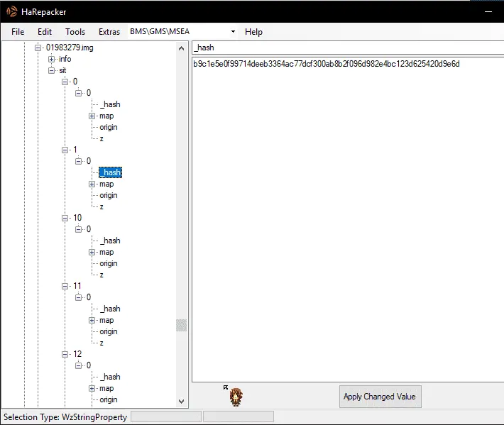Screen dimensions: 504x425
Task: Select the 01983279.img tree item
Action: pos(70,48)
